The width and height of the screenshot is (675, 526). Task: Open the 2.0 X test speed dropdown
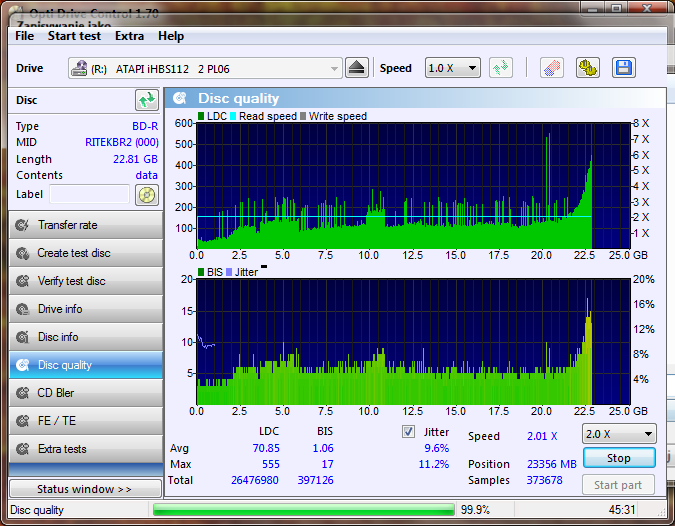[x=619, y=434]
